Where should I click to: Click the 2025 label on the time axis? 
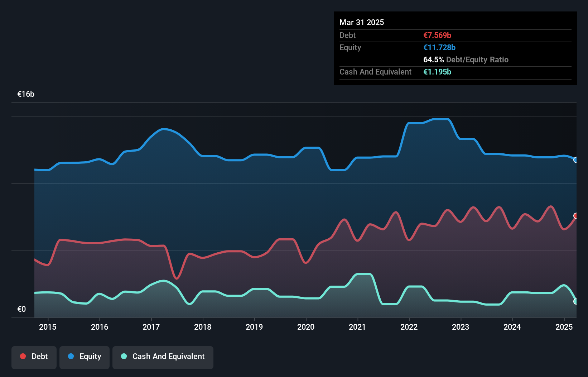click(564, 327)
